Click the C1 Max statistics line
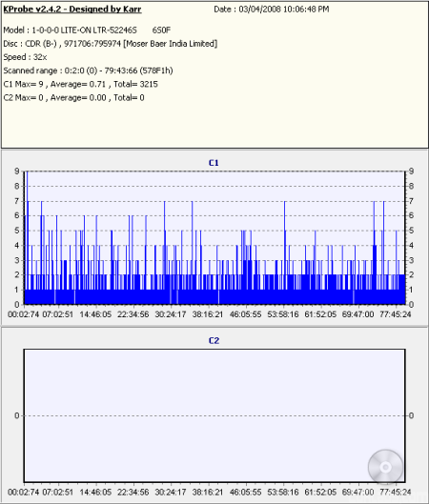This screenshot has width=429, height=504. (x=80, y=84)
